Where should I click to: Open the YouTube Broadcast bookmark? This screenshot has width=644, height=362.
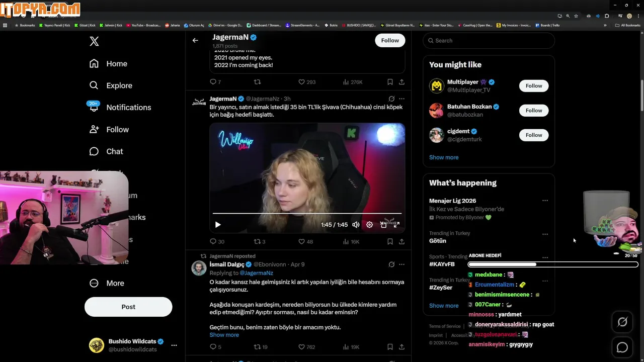(143, 25)
